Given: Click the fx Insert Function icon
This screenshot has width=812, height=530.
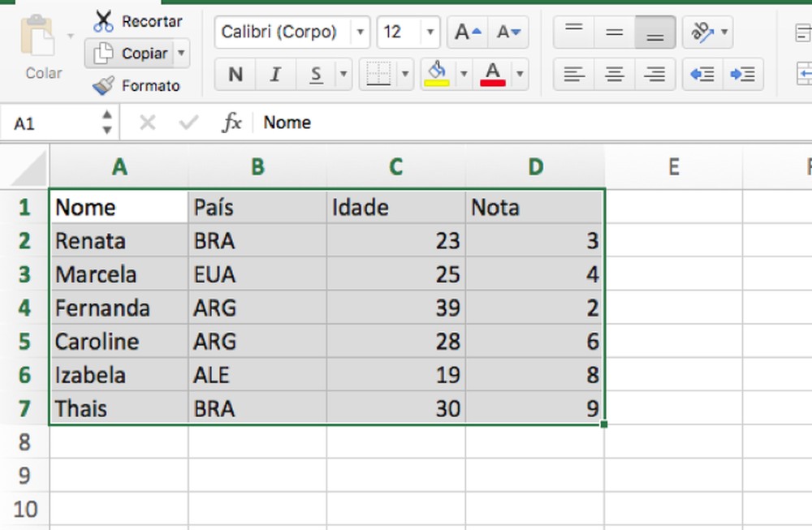Looking at the screenshot, I should (x=231, y=122).
